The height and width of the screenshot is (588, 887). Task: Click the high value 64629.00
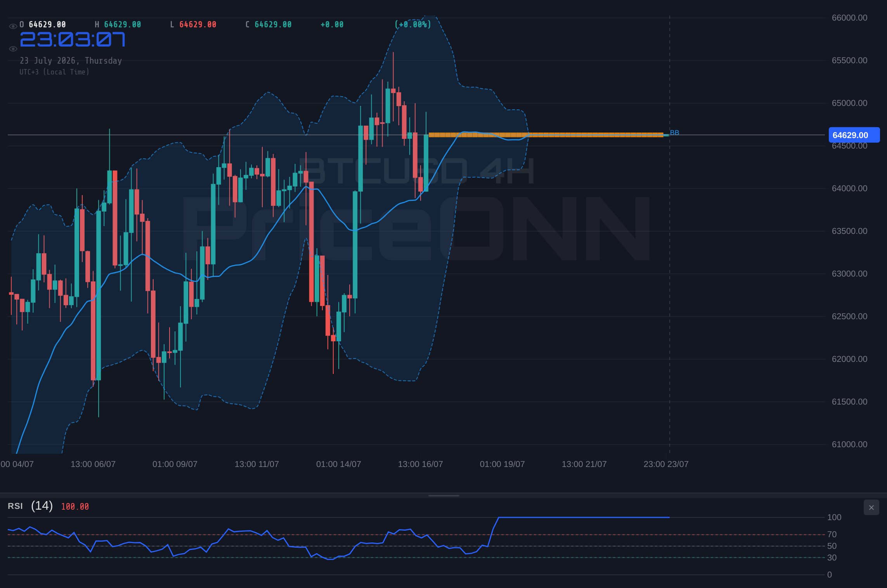tap(123, 24)
